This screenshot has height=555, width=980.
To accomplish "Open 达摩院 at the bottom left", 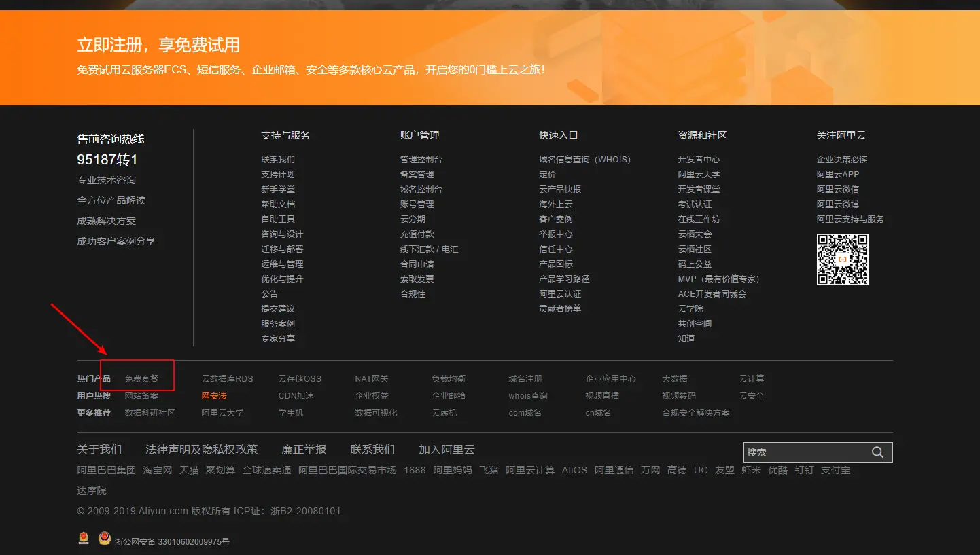I will coord(91,490).
